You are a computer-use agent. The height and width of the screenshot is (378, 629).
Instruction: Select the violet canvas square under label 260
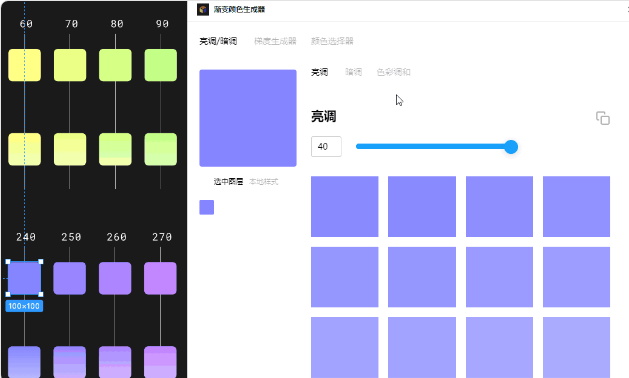coord(115,278)
